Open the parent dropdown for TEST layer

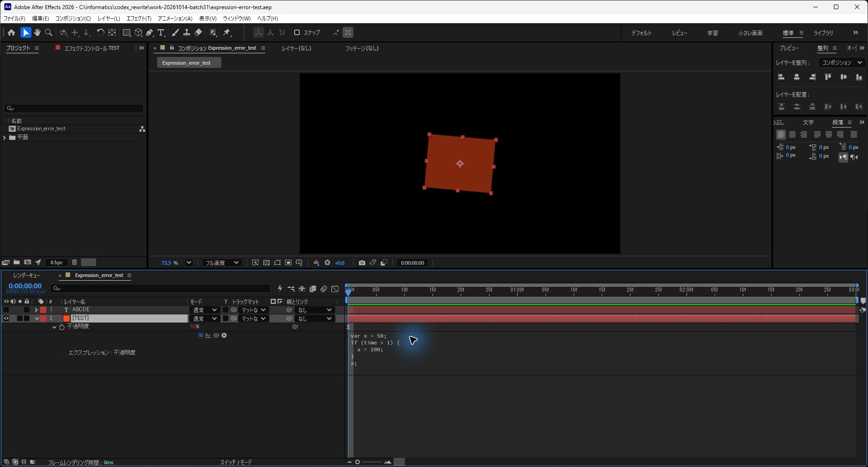315,318
